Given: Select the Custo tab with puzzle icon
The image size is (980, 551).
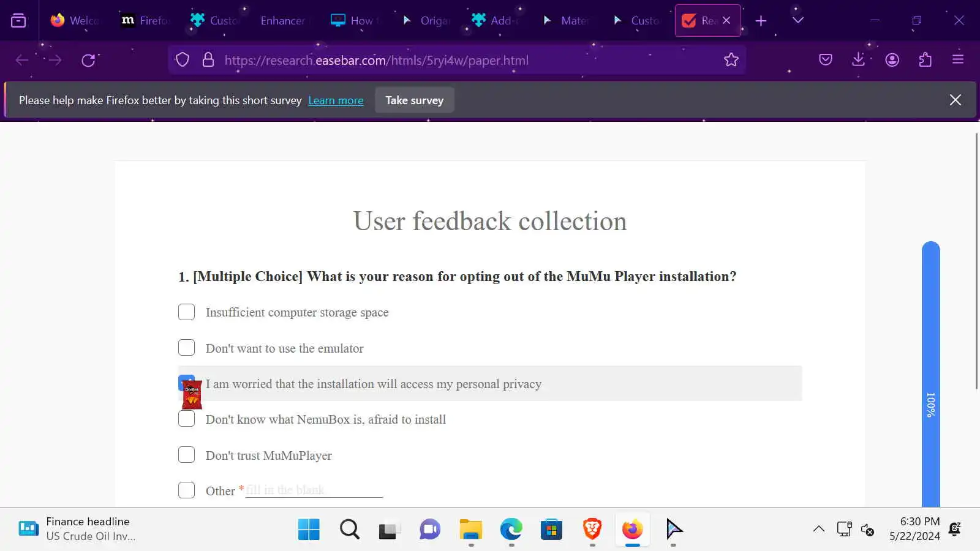Looking at the screenshot, I should (214, 21).
